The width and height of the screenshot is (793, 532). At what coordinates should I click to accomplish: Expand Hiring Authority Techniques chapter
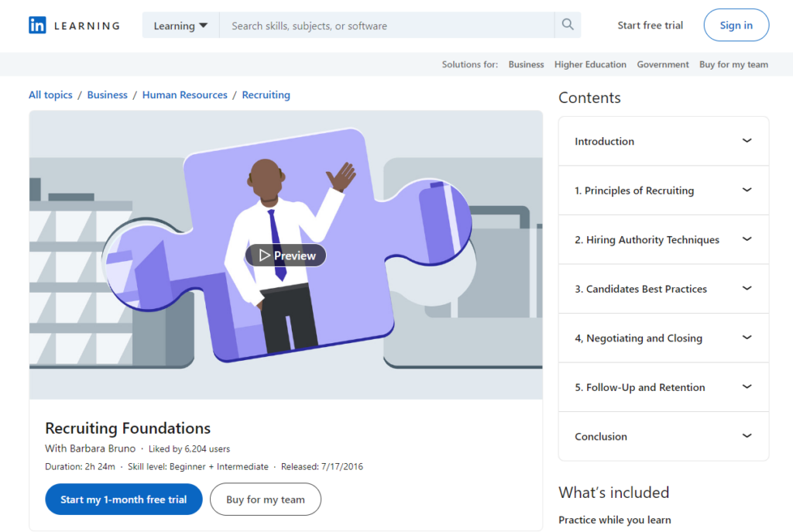click(664, 239)
